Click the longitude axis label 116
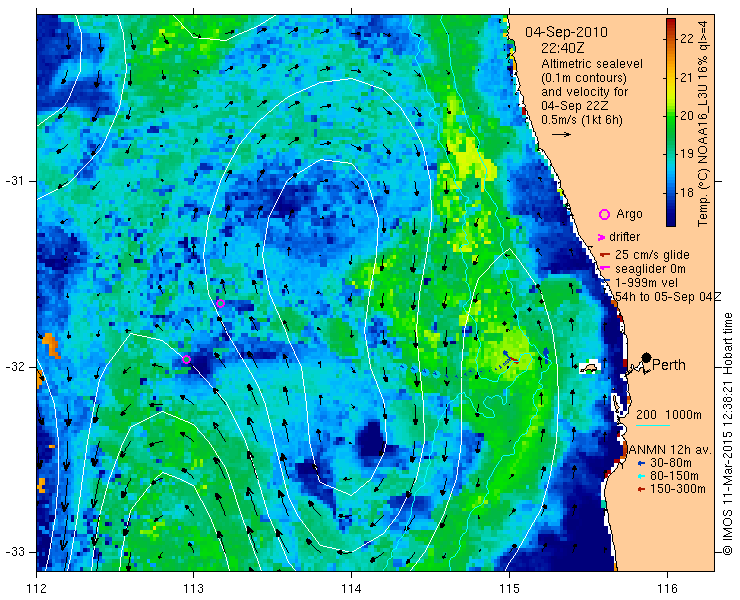Image resolution: width=740 pixels, height=600 pixels. [667, 589]
